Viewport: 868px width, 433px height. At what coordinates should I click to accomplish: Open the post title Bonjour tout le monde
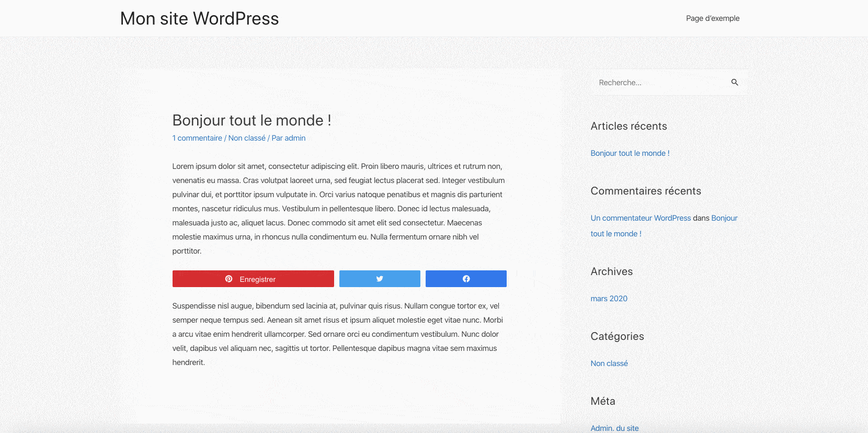pos(252,120)
